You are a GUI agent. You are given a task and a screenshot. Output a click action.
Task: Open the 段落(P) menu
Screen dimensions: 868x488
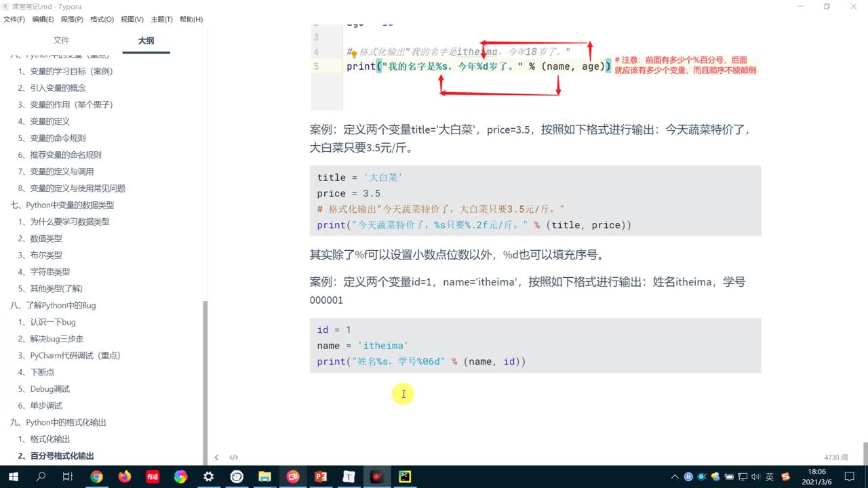(72, 19)
